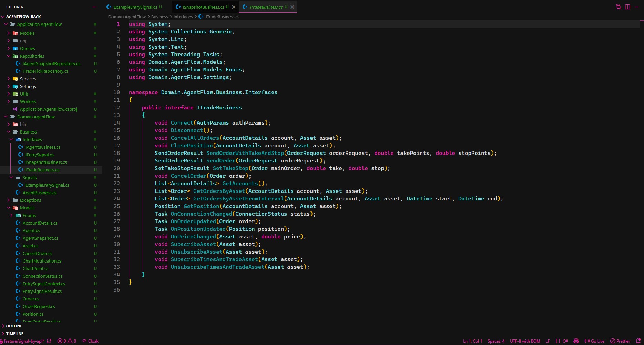Open ExampleEntrySignal.cs in explorer tree
Screen dimensions: 644x345
51,185
